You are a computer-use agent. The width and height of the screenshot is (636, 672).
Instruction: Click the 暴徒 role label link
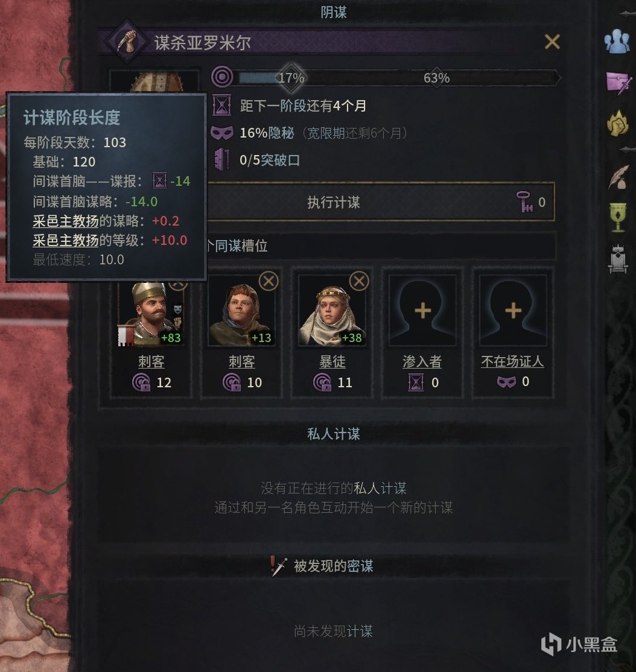click(332, 361)
